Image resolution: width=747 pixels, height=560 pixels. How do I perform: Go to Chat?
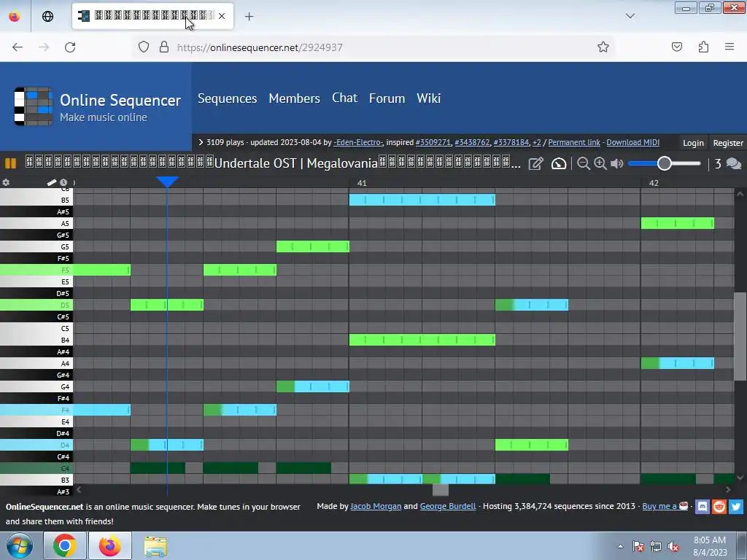(344, 98)
